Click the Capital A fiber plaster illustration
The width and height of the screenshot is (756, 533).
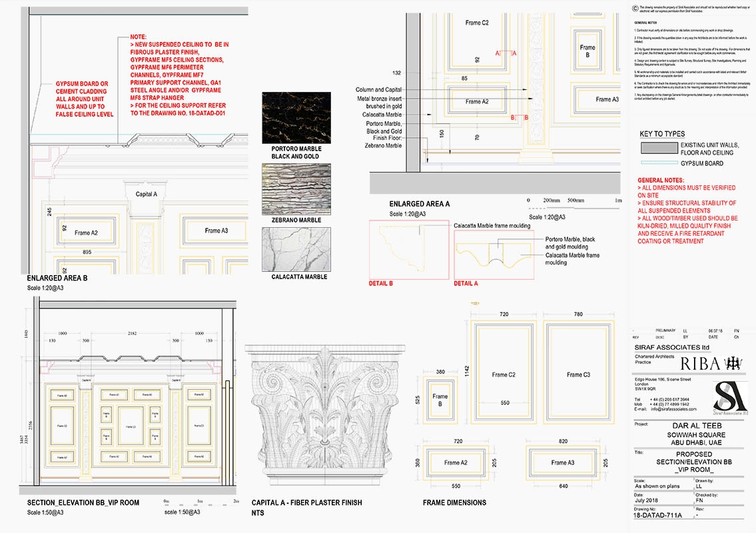tap(324, 416)
